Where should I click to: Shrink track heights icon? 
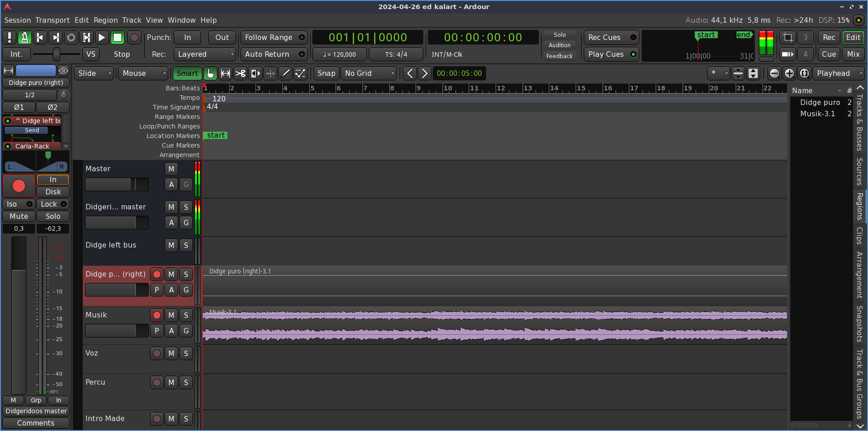(x=738, y=74)
